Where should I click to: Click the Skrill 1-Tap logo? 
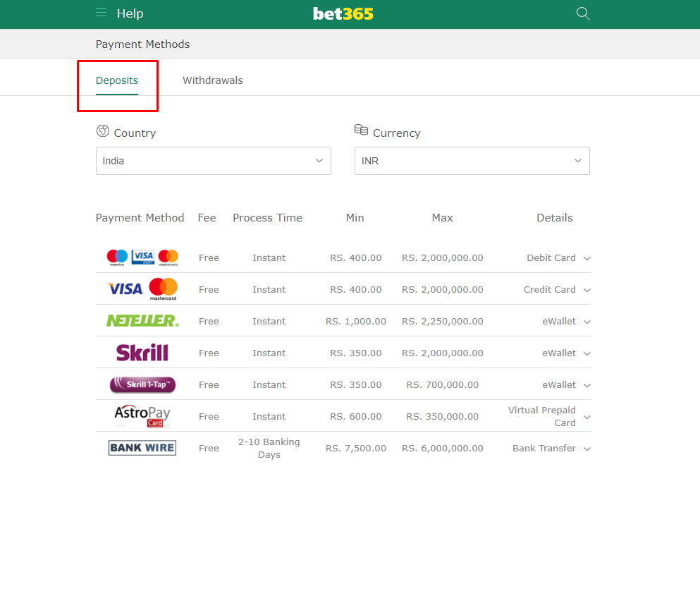click(x=142, y=384)
